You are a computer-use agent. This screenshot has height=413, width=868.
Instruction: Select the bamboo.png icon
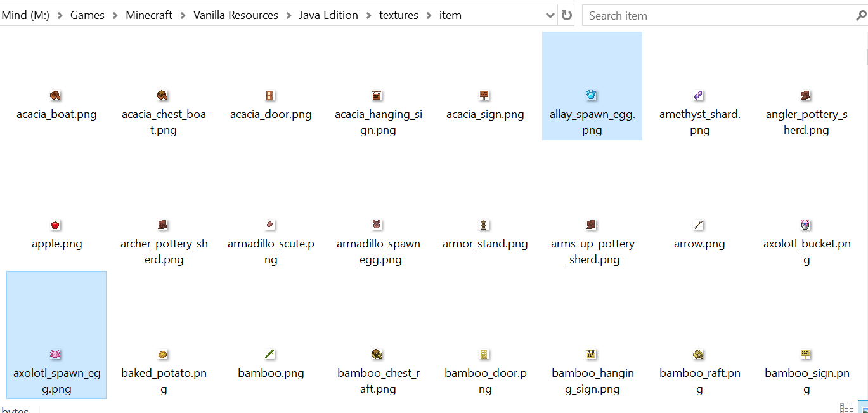coord(270,354)
